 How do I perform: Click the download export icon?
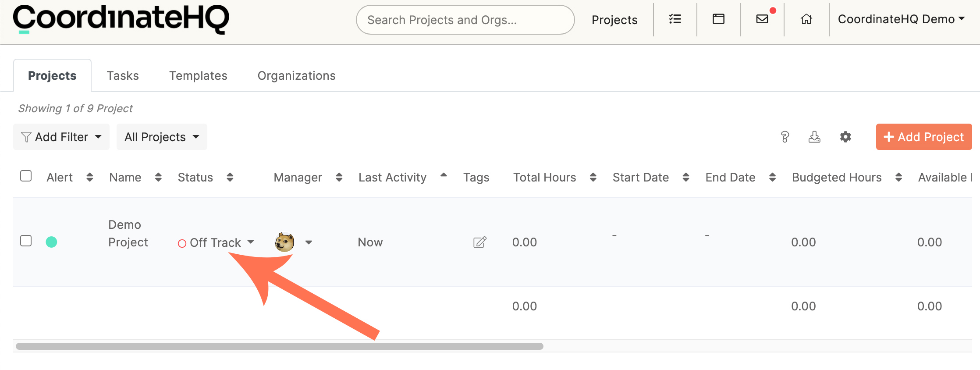(814, 137)
